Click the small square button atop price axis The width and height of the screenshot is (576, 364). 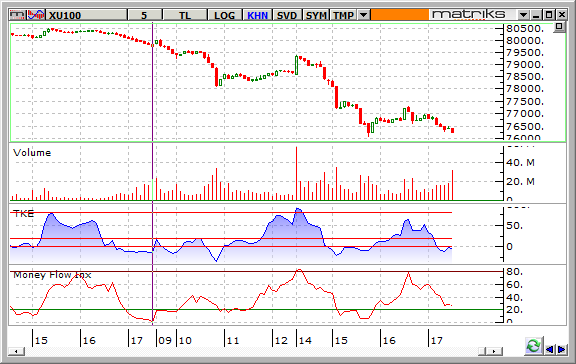559,27
